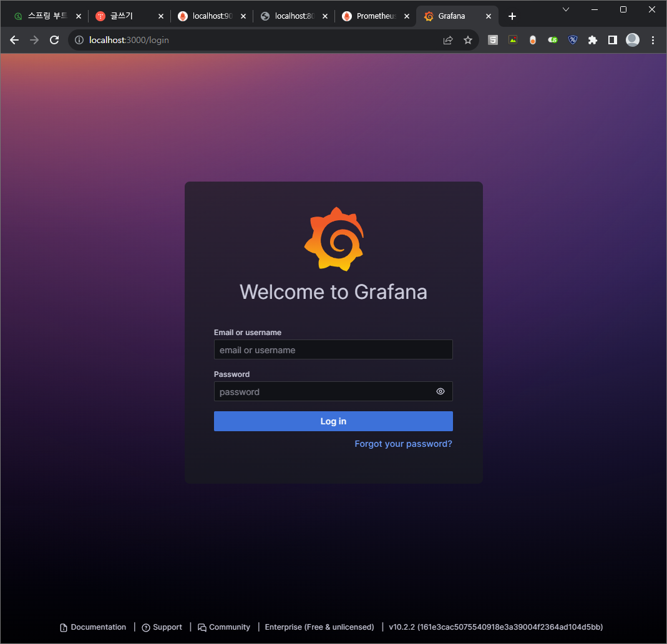Viewport: 667px width, 644px height.
Task: Minimize the browser window
Action: click(595, 9)
